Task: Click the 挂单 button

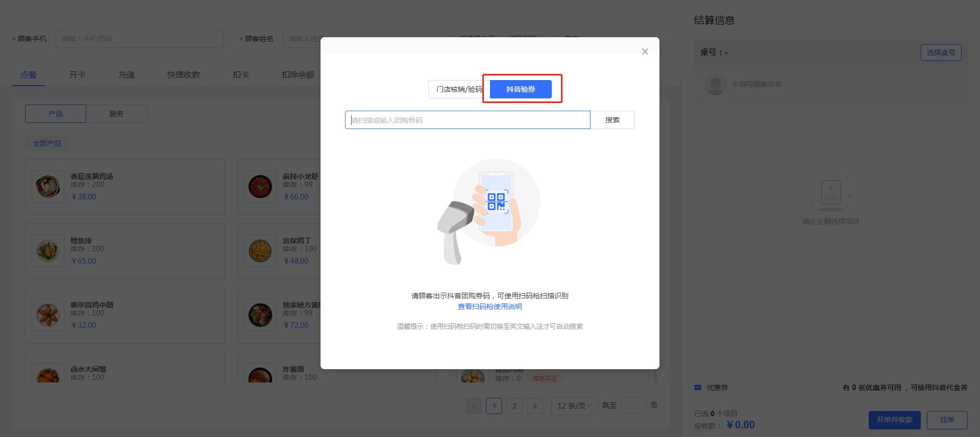Action: tap(947, 420)
